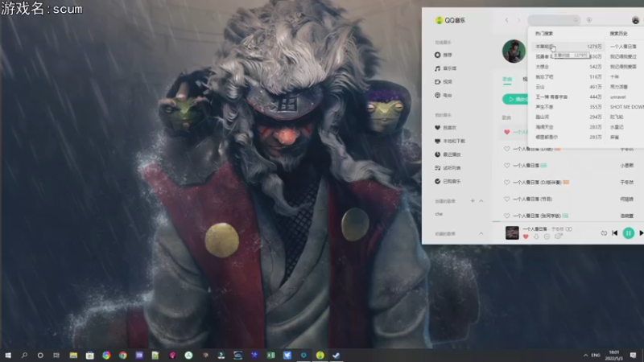Viewport: 644px width, 362px height.
Task: Open the notification center icon
Action: 633,356
